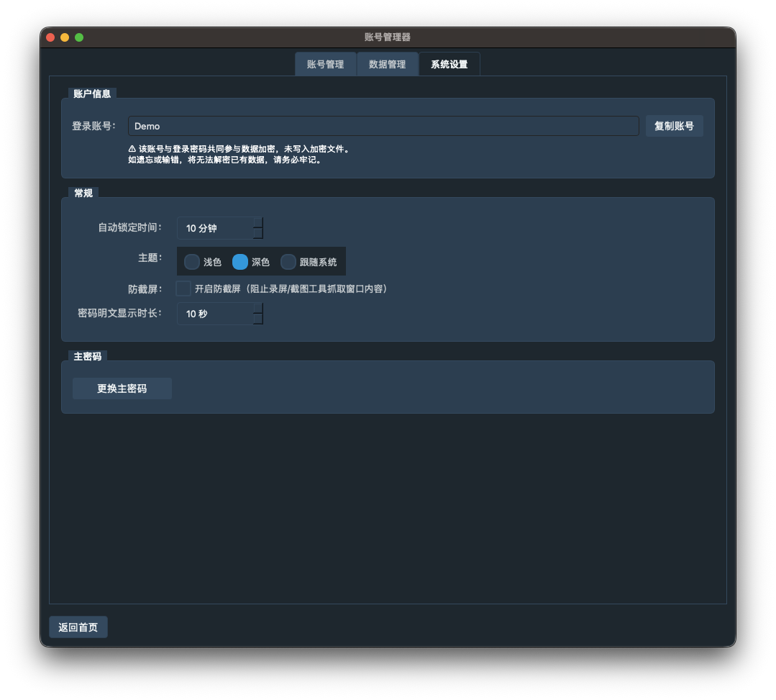Decrease the 自动锁定时间 value with down arrow

tap(258, 233)
